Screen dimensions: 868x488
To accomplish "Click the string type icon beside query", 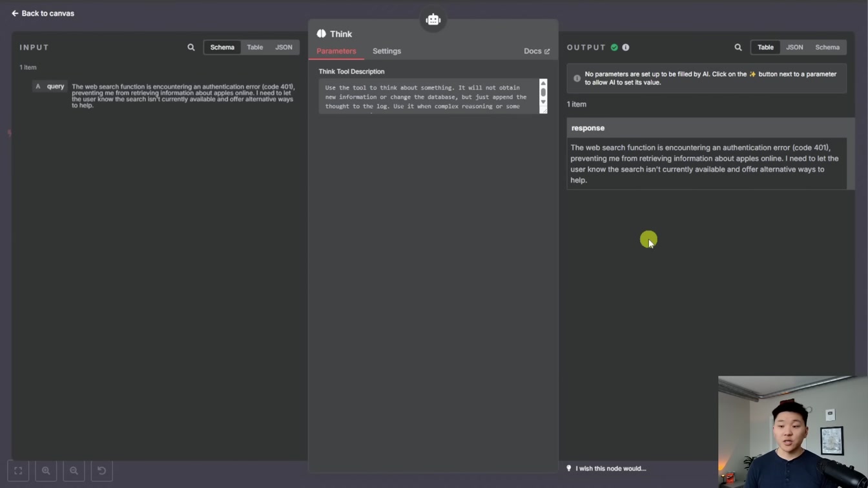I will point(38,86).
